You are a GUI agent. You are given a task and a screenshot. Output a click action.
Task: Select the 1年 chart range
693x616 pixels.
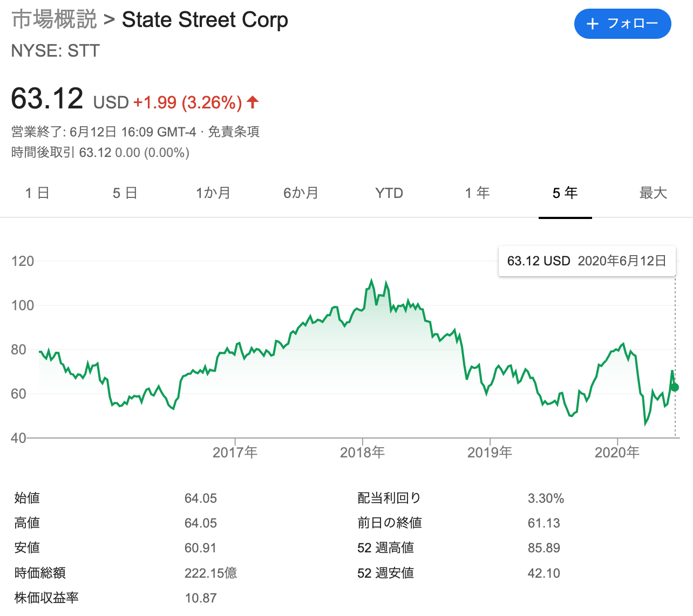(x=477, y=193)
